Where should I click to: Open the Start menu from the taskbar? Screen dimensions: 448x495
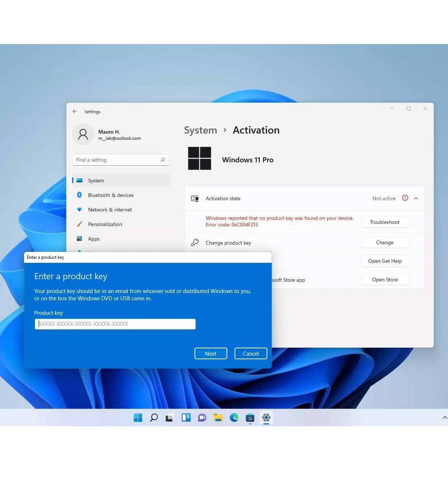[x=138, y=417]
